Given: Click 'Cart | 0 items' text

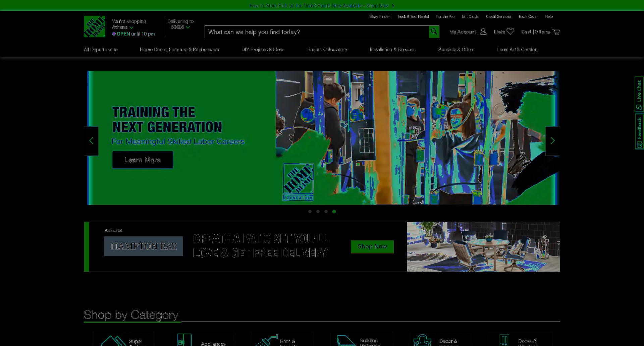Looking at the screenshot, I should click(536, 32).
